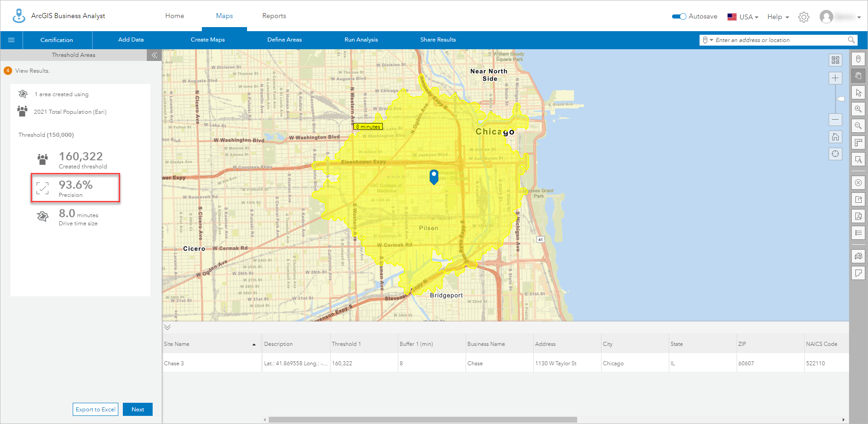Click the Next button
The height and width of the screenshot is (424, 868).
[x=138, y=410]
